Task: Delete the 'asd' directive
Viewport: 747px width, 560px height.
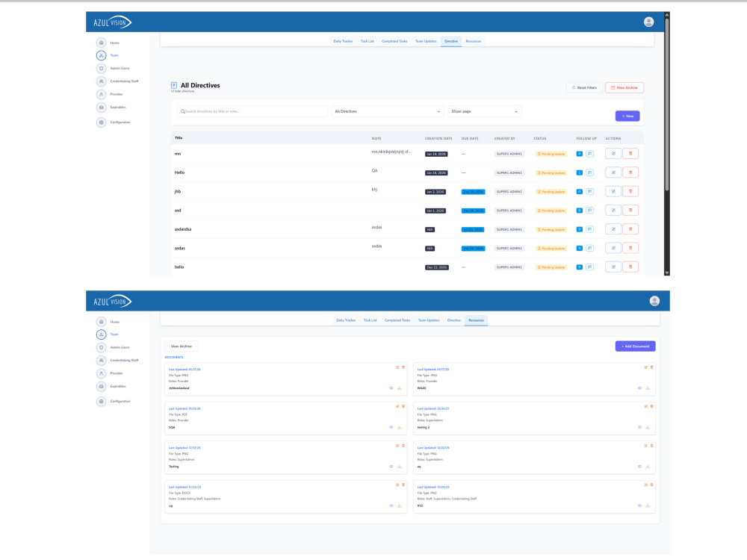Action: coord(630,210)
